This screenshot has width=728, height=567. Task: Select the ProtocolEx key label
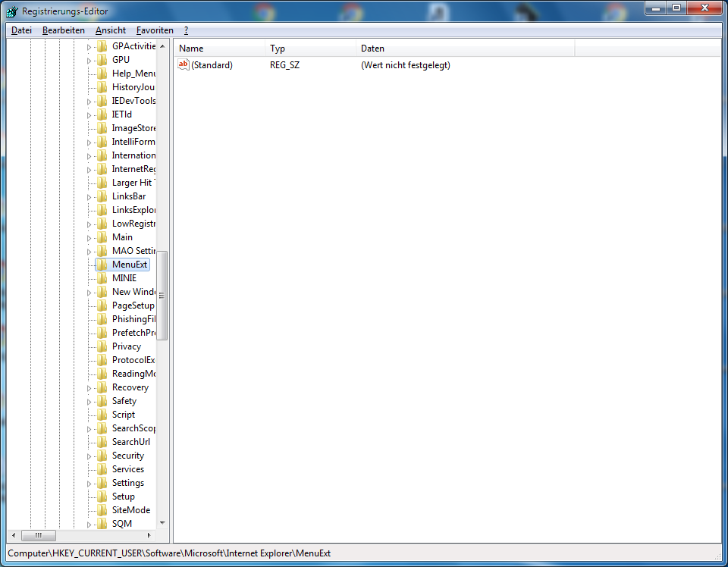(x=133, y=360)
